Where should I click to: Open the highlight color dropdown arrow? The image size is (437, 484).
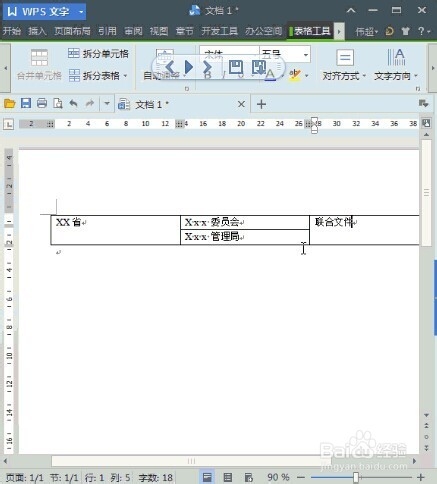307,76
